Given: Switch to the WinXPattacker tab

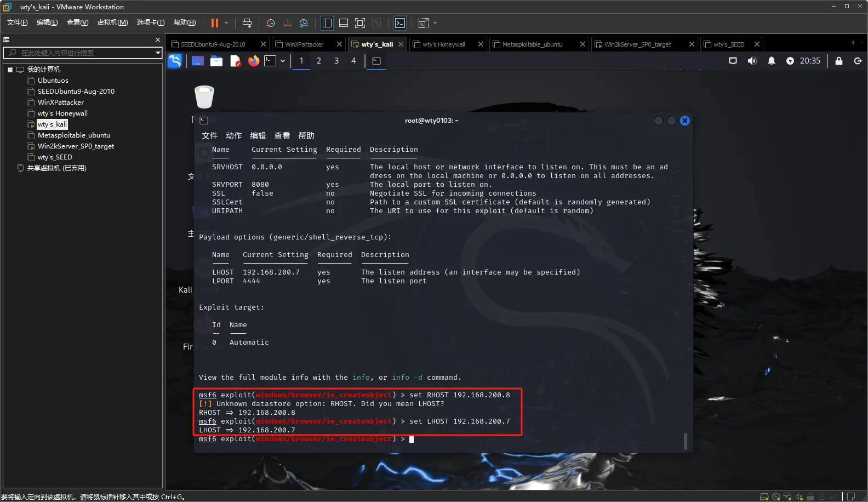Looking at the screenshot, I should (x=304, y=44).
